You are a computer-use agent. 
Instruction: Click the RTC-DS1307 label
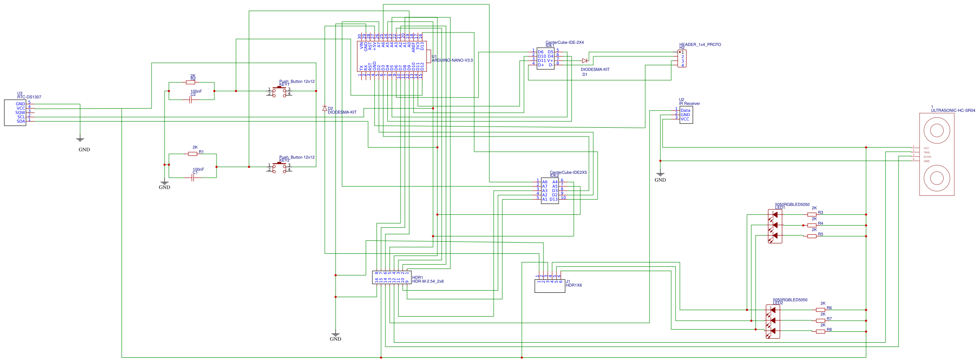click(x=29, y=97)
